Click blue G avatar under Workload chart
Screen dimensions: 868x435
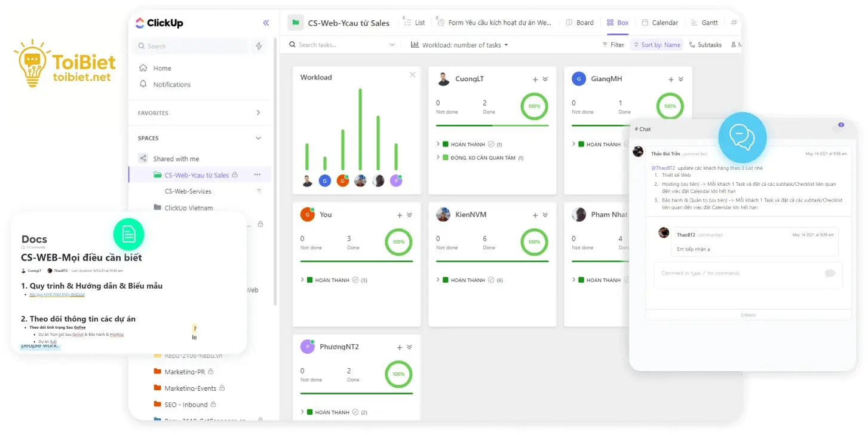coord(325,180)
